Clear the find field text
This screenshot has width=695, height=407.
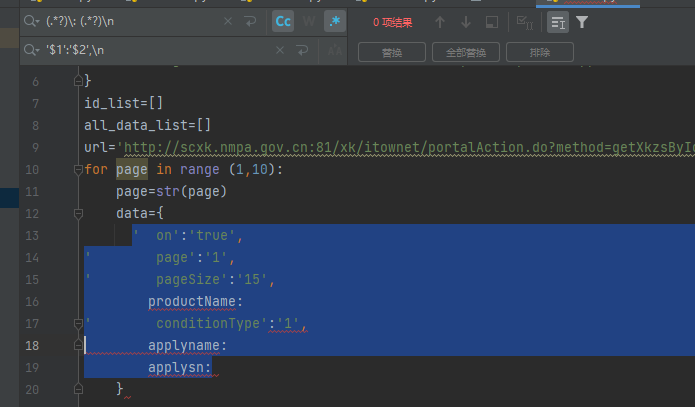pyautogui.click(x=228, y=21)
